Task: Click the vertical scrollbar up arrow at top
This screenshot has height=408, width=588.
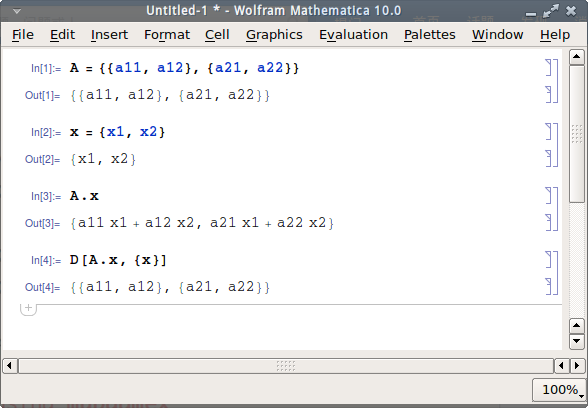Action: (x=576, y=57)
